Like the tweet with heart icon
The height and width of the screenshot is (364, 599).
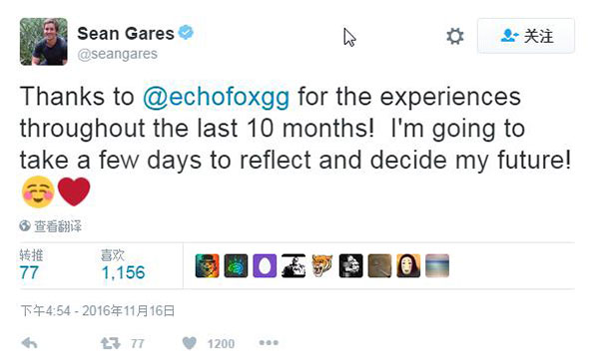point(189,343)
